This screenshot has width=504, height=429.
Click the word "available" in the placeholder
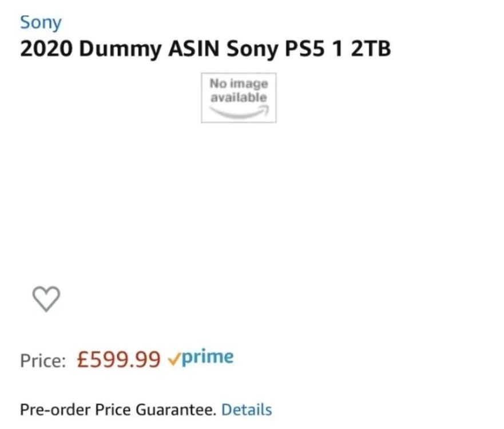point(239,97)
